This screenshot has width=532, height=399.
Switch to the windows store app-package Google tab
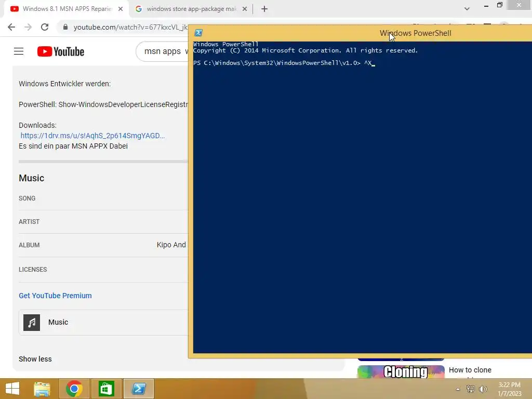tap(191, 9)
